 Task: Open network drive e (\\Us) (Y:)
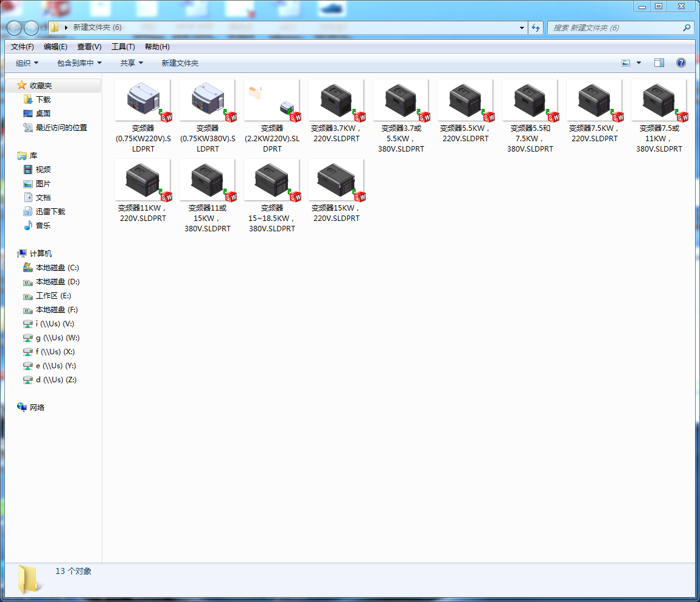pyautogui.click(x=56, y=366)
